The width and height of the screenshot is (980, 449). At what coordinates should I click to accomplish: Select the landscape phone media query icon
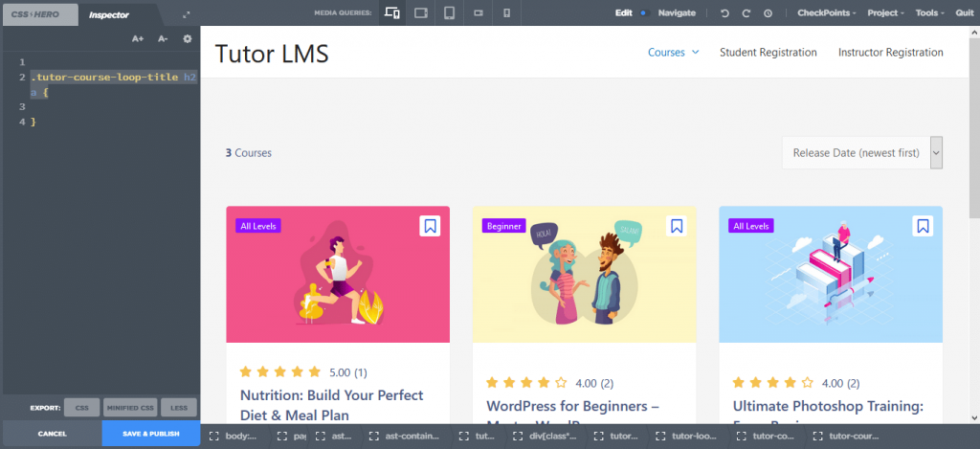(479, 13)
